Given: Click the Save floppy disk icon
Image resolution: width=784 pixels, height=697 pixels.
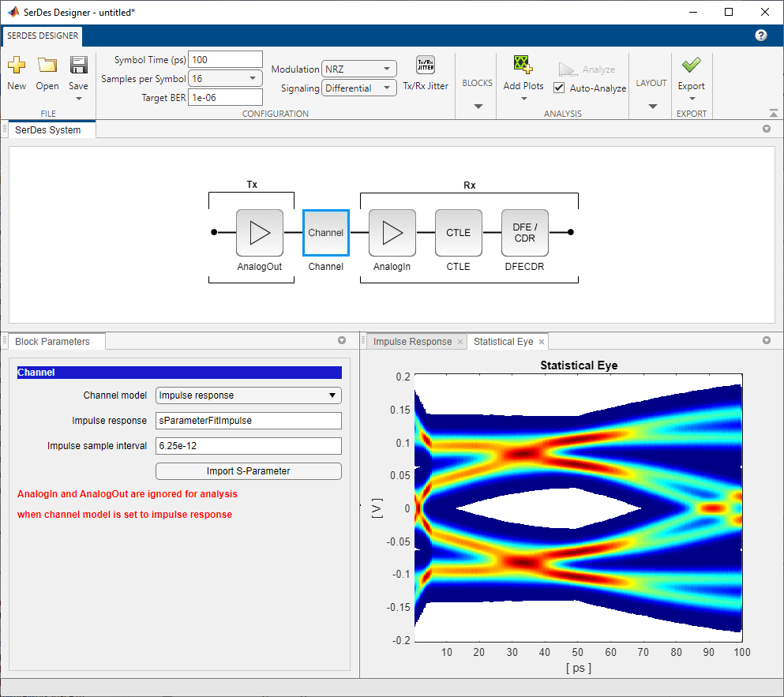Looking at the screenshot, I should click(x=78, y=65).
